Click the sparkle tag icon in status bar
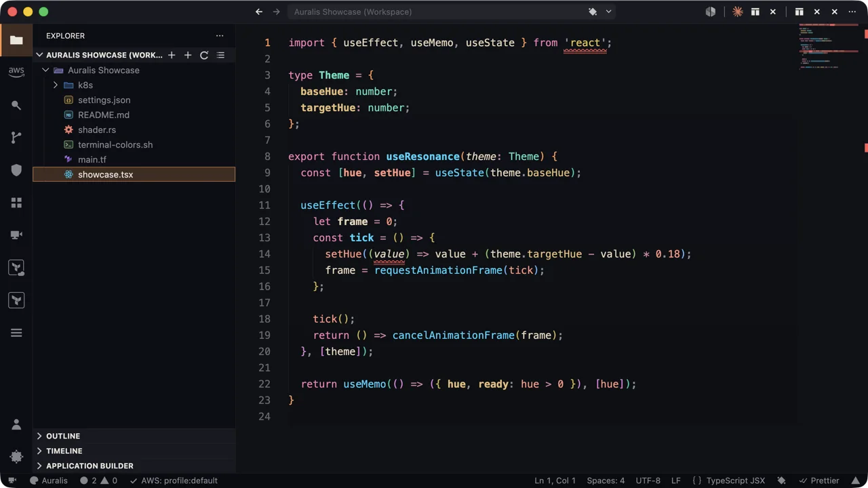This screenshot has width=868, height=488. [781, 481]
